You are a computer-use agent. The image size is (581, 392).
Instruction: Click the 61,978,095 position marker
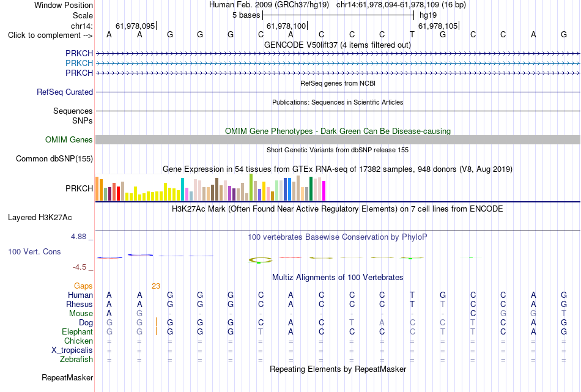tap(135, 26)
